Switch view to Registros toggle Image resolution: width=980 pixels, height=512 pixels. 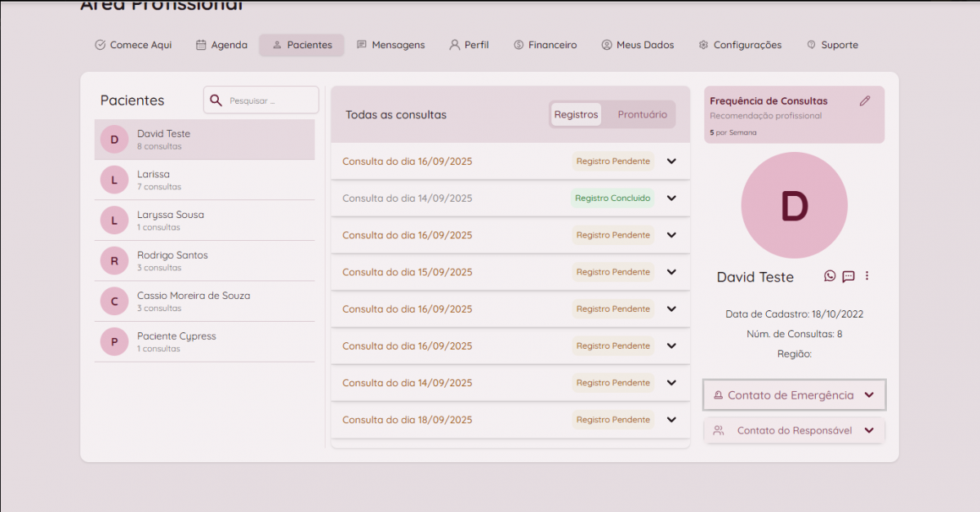(576, 114)
